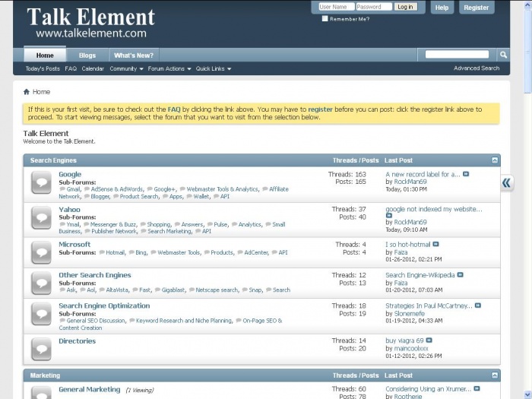The height and width of the screenshot is (399, 532).
Task: Open Keyword Research and Niche Planning sub-forum
Action: [x=184, y=321]
